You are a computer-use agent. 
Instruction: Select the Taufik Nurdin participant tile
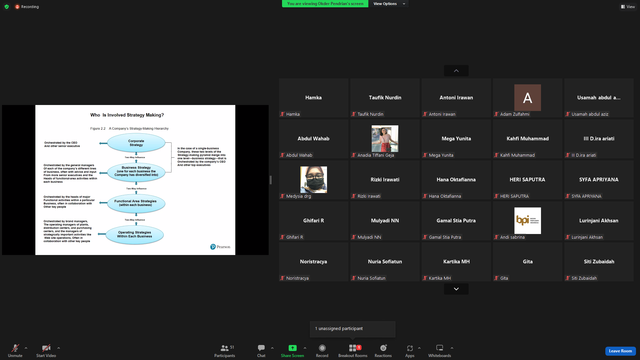385,98
